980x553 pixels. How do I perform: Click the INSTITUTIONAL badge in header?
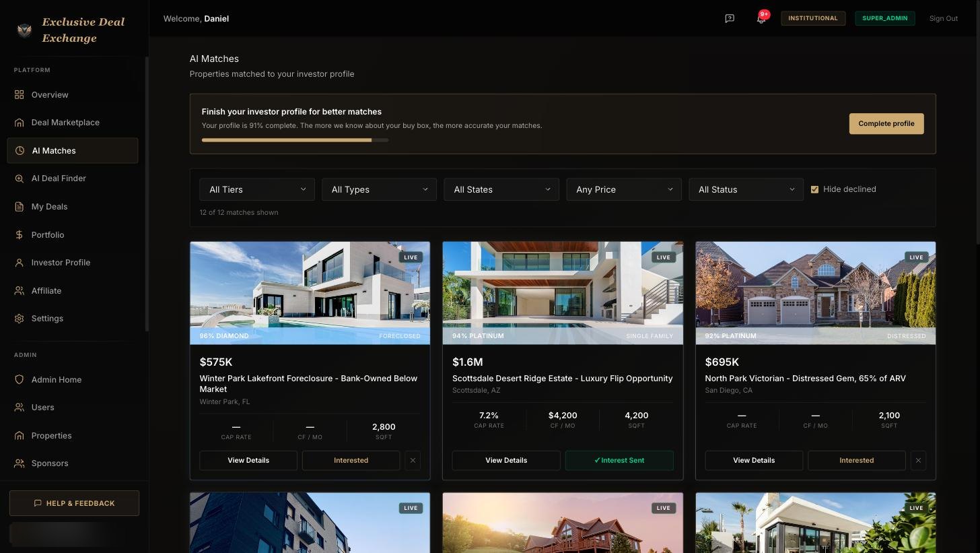click(813, 18)
